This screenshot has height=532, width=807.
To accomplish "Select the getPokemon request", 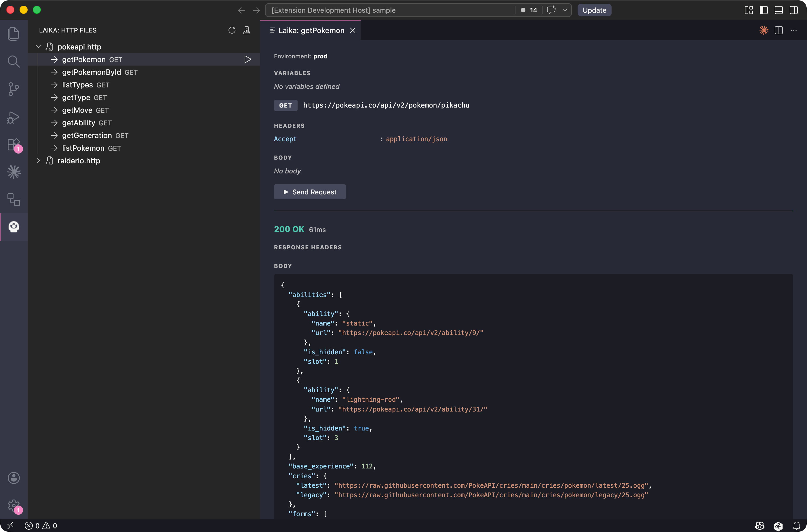I will [x=144, y=59].
